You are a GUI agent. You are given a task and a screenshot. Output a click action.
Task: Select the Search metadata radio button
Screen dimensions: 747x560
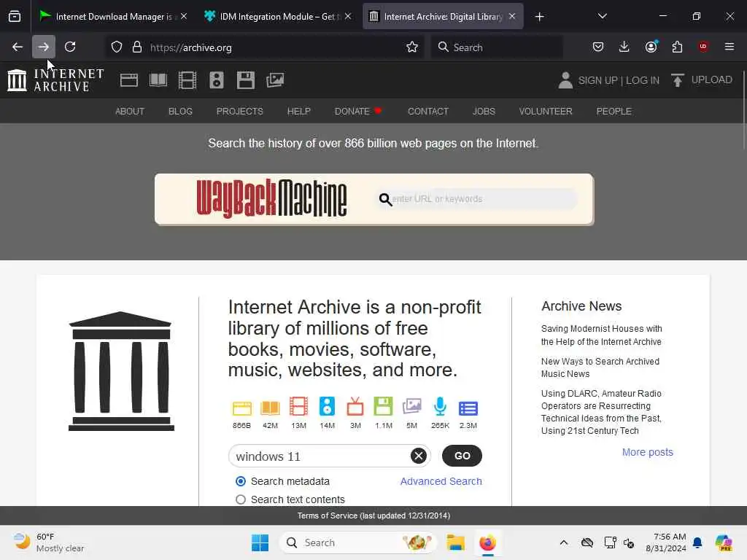[x=241, y=481]
